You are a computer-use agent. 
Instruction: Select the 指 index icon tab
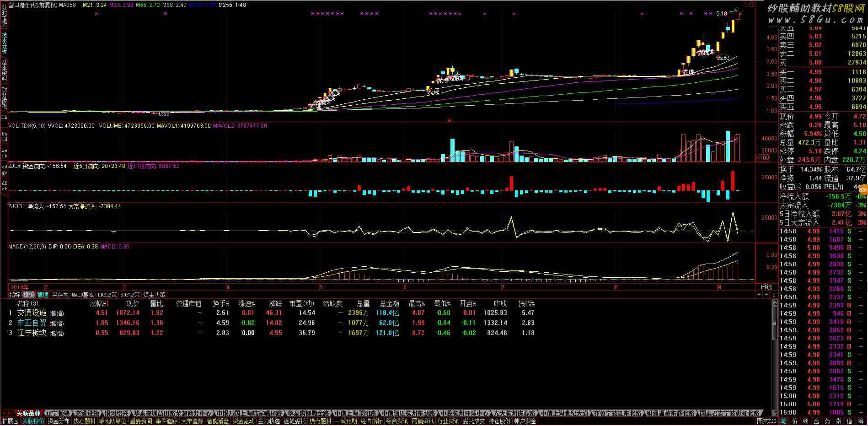coord(839,421)
